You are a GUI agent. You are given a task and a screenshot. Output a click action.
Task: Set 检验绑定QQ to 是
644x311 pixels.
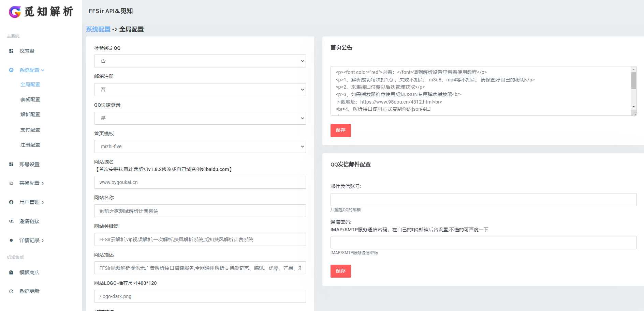coord(200,61)
